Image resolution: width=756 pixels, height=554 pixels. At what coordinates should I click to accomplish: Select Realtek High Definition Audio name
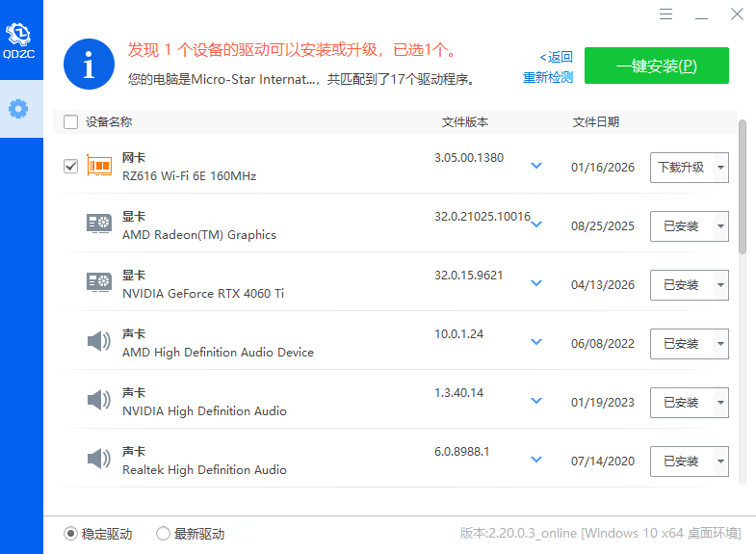coord(204,470)
